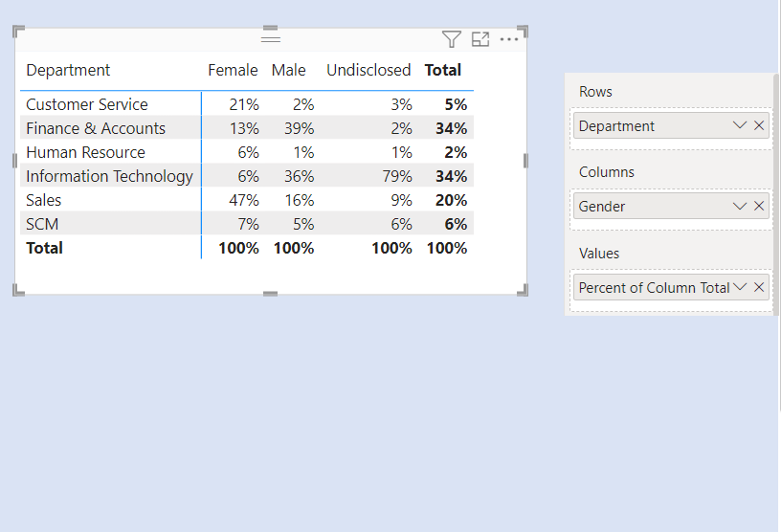
Task: Click the Undisclosed column header
Action: (x=368, y=70)
